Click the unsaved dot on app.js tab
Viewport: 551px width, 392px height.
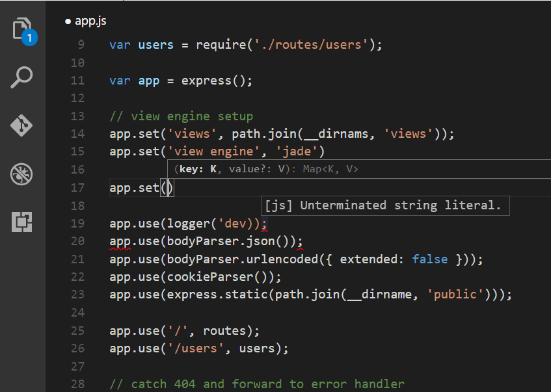[x=68, y=22]
